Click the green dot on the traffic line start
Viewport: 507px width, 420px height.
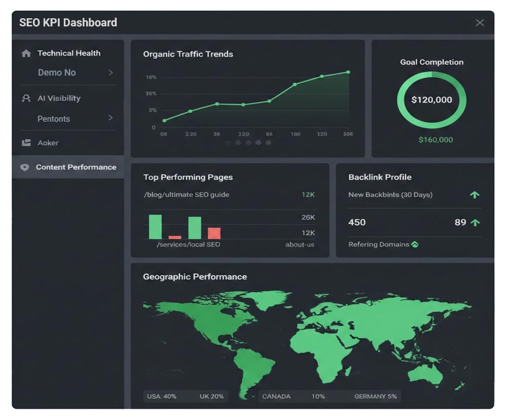(x=164, y=121)
